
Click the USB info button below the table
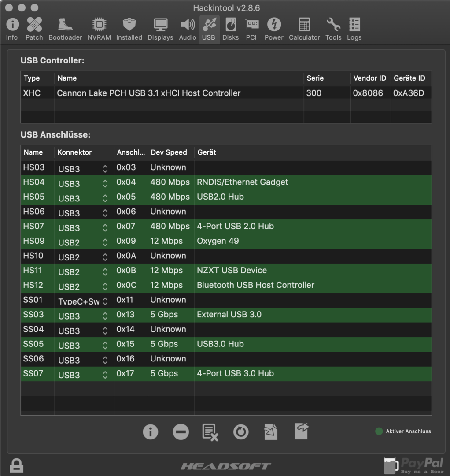(151, 432)
